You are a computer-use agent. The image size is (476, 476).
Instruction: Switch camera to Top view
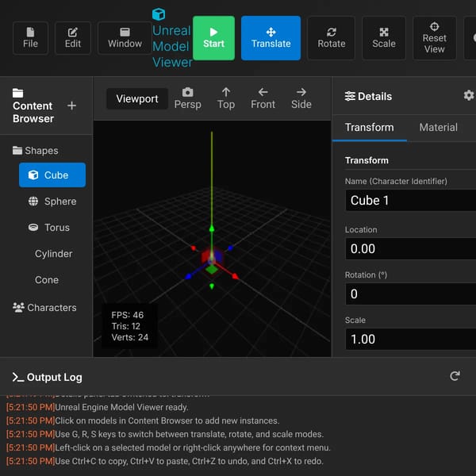226,98
